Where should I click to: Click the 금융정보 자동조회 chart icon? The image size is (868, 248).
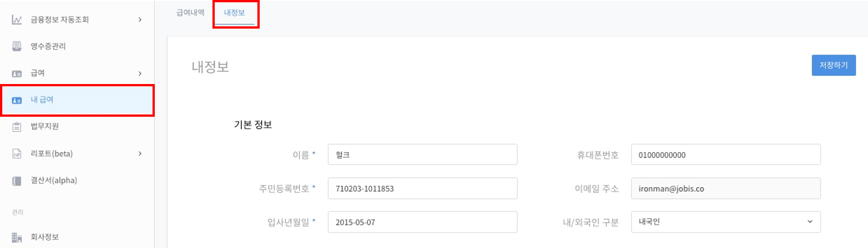coord(17,20)
